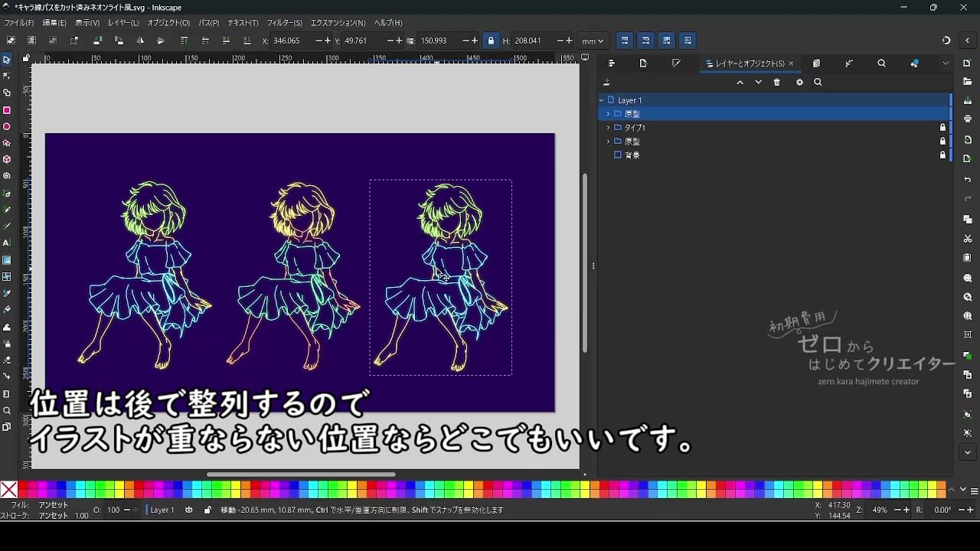Select the 3D Box tool
Image resolution: width=980 pixels, height=551 pixels.
7,159
